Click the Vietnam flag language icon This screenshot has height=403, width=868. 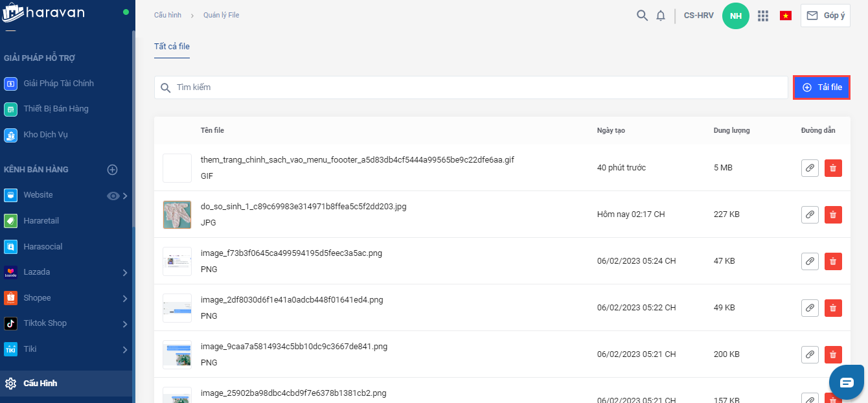pyautogui.click(x=786, y=16)
